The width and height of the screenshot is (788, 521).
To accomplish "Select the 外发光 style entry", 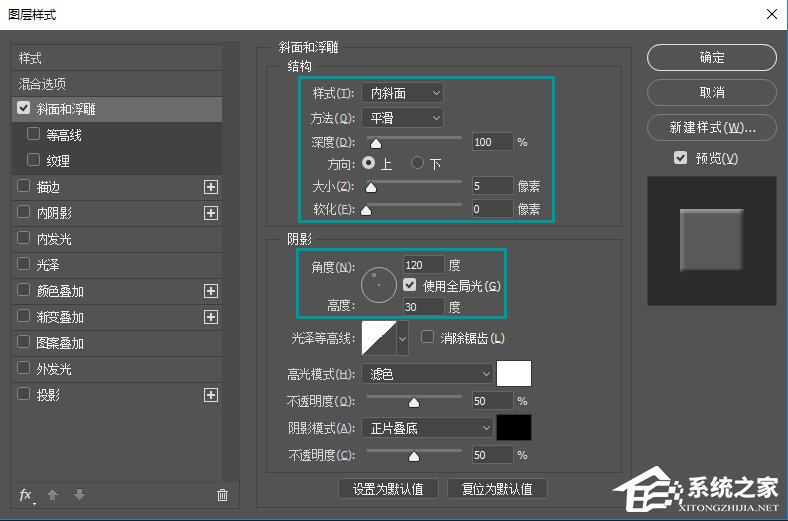I will click(117, 369).
